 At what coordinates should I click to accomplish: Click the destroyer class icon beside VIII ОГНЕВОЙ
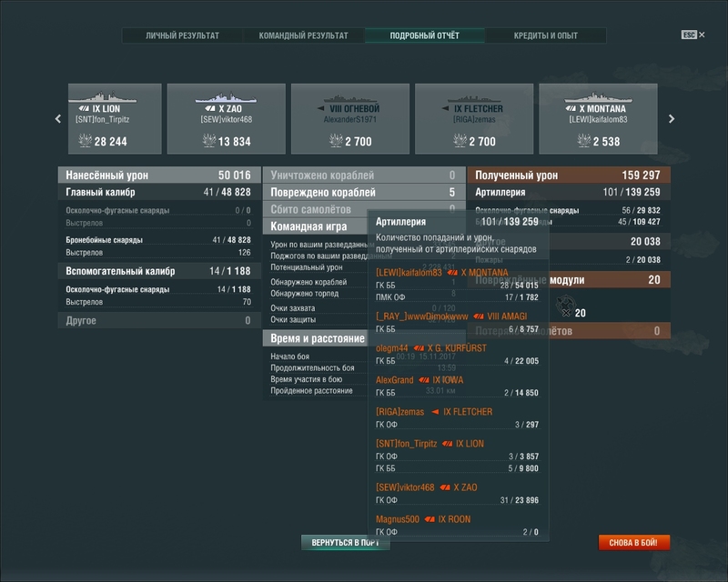tap(321, 108)
